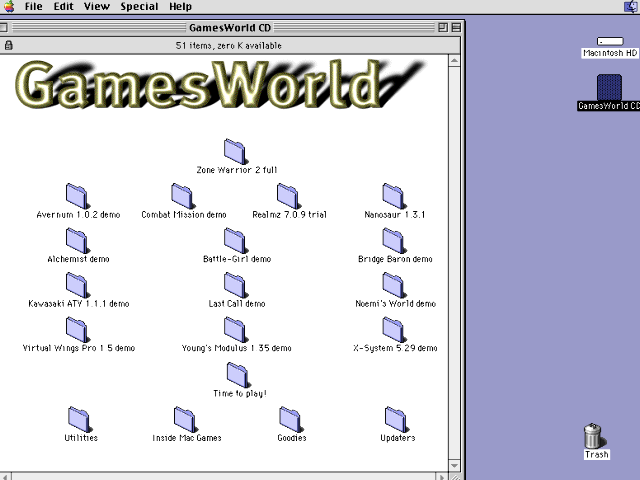Click the Nanosaur 1.3.1 folder icon
640x480 pixels.
pos(393,196)
